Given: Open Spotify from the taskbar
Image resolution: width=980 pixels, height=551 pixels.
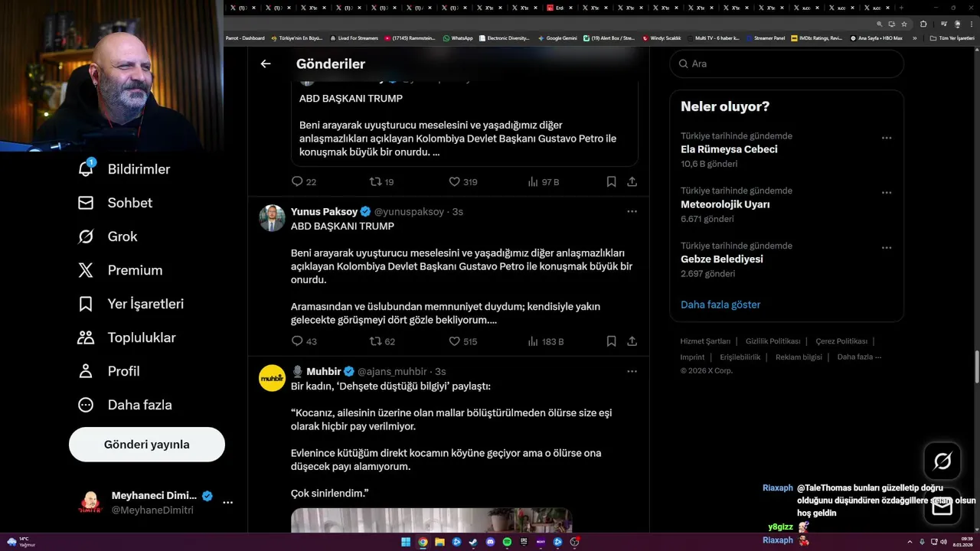Looking at the screenshot, I should click(x=507, y=542).
